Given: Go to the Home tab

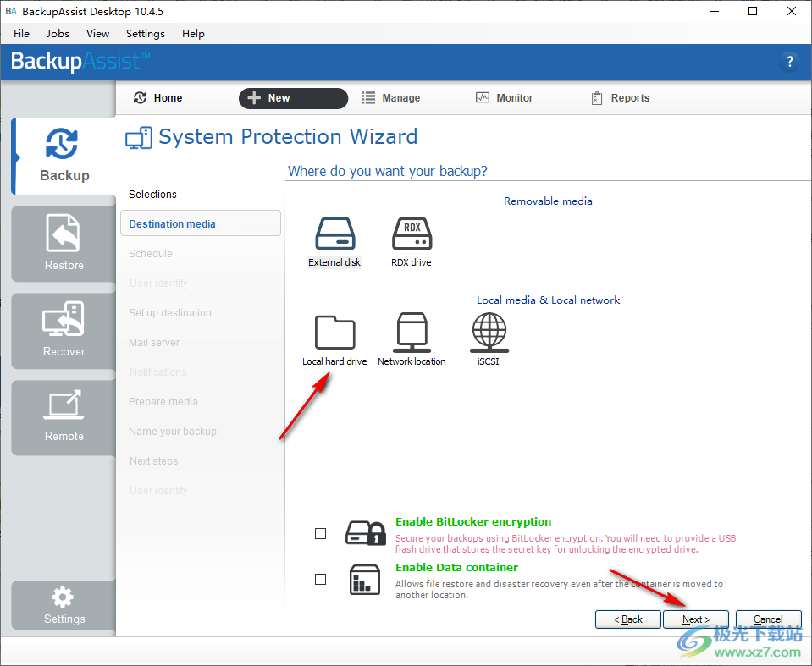Looking at the screenshot, I should click(x=158, y=98).
